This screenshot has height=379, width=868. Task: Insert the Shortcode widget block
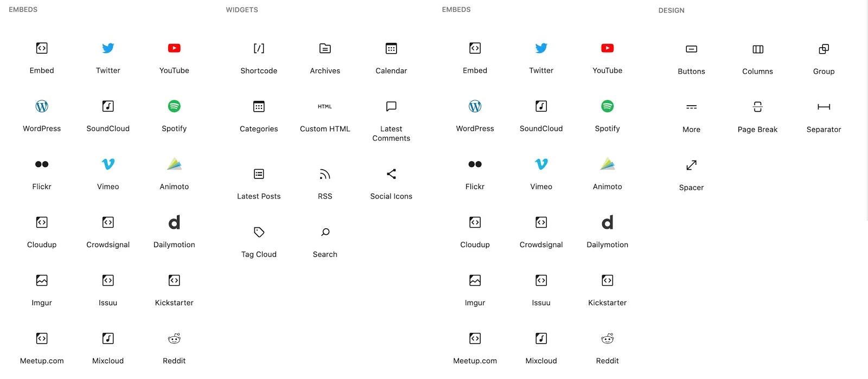pyautogui.click(x=259, y=58)
